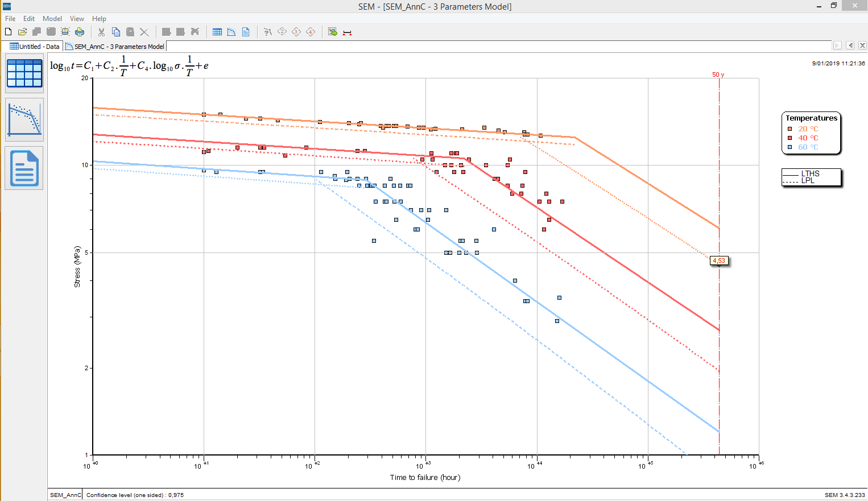
Task: Open the Help menu
Action: 100,19
